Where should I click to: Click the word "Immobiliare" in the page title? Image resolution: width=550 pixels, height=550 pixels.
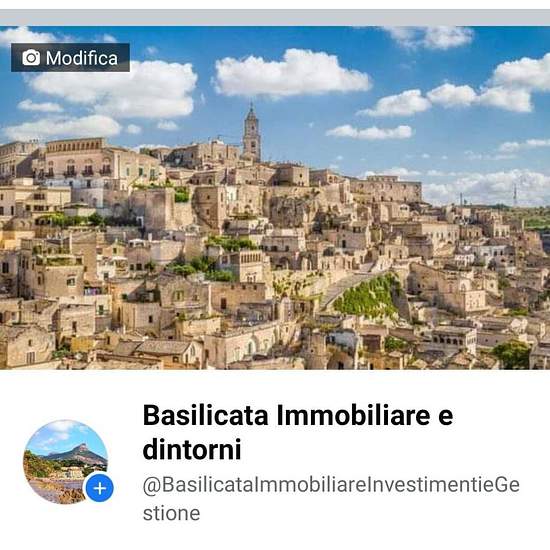coord(353,415)
